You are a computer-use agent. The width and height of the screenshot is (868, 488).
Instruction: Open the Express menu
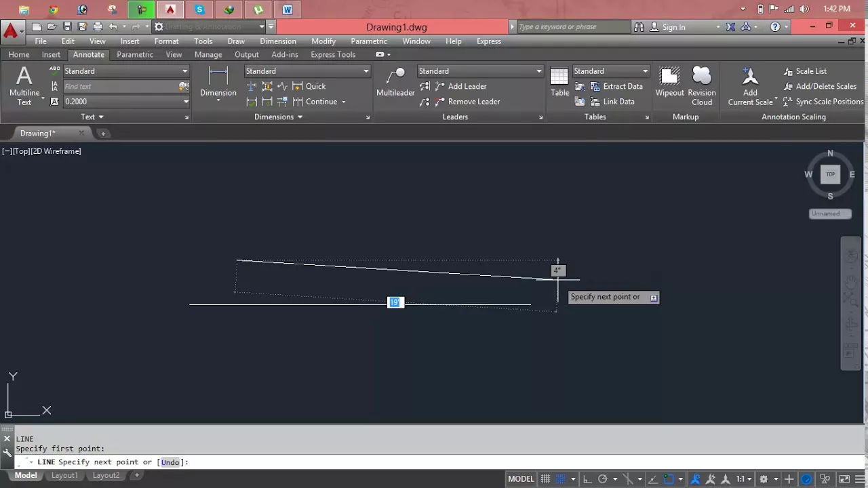coord(489,41)
